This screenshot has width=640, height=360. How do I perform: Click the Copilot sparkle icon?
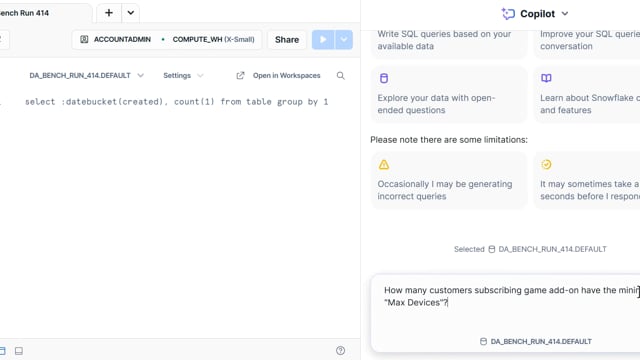click(508, 14)
